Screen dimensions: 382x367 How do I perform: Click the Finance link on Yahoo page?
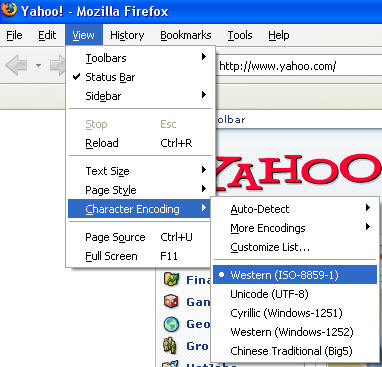[199, 280]
